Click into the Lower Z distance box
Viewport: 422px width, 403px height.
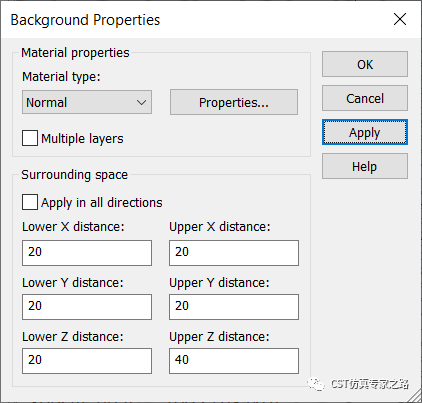click(87, 361)
